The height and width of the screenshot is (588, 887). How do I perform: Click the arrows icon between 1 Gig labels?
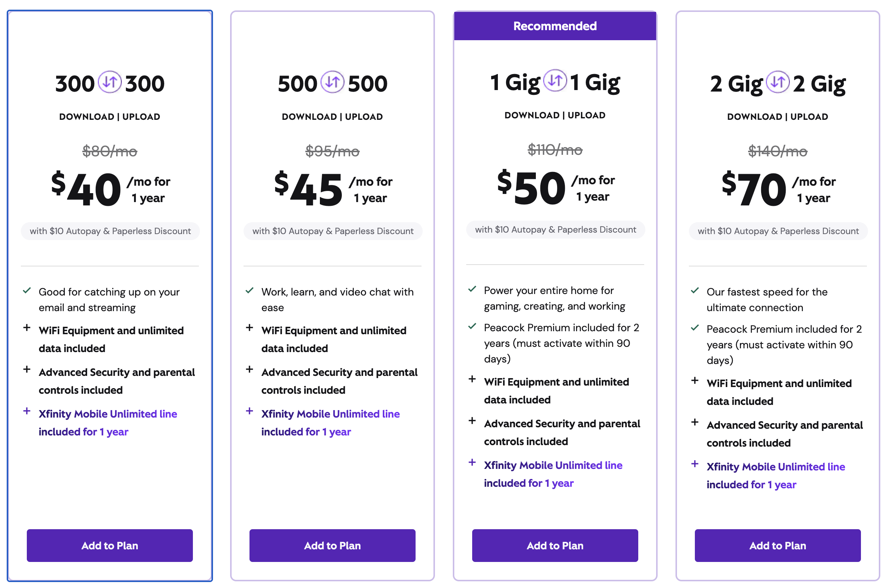pos(555,81)
